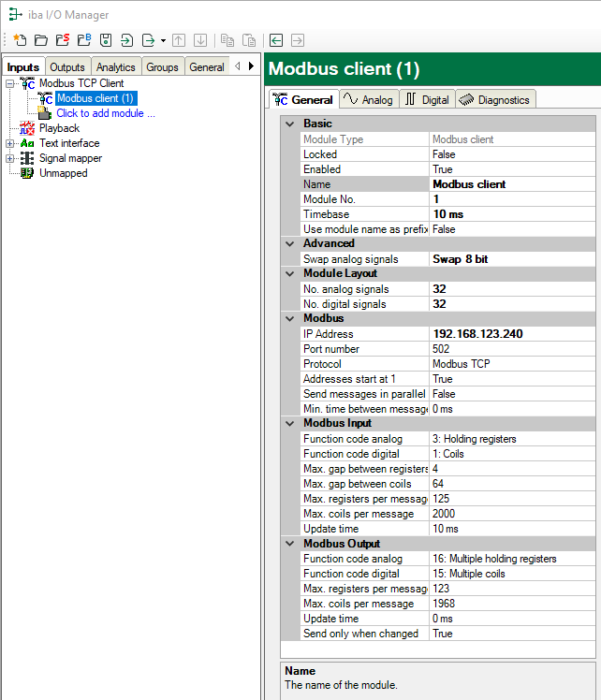
Task: Click the Playback icon in tree
Action: (27, 128)
